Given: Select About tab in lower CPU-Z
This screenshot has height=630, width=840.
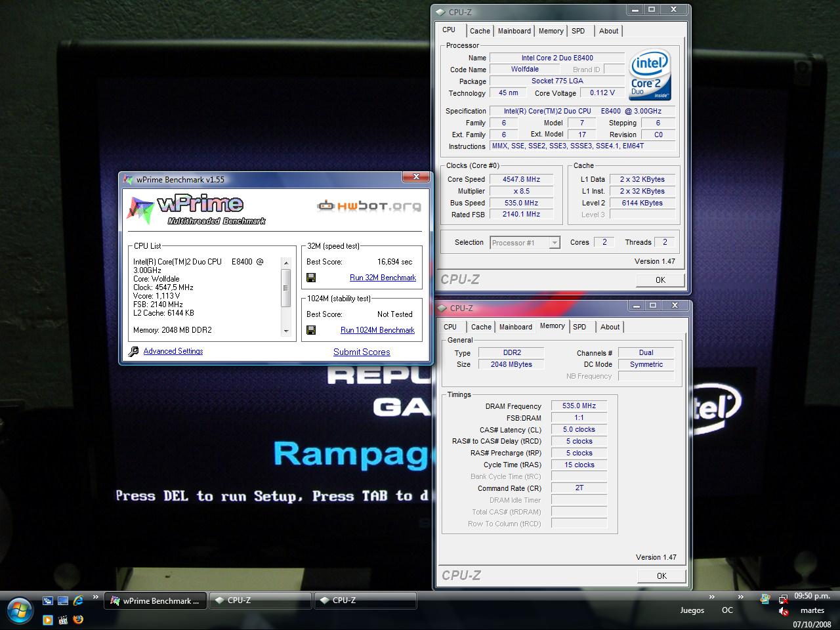Looking at the screenshot, I should pos(610,327).
